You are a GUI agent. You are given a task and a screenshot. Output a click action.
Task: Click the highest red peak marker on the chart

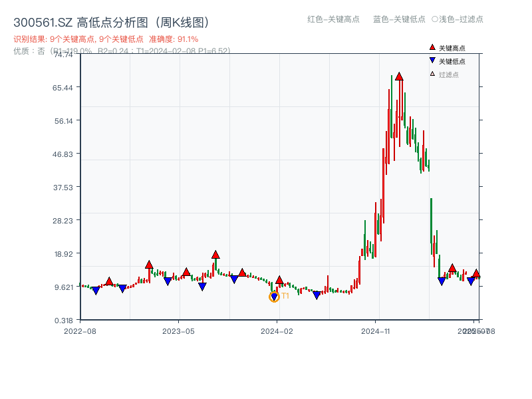point(398,75)
